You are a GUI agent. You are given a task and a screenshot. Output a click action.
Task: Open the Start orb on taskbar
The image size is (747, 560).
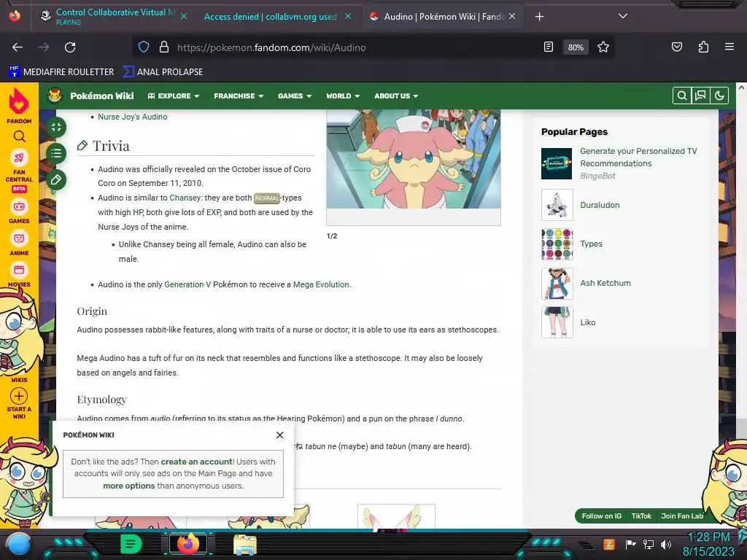[x=18, y=544]
